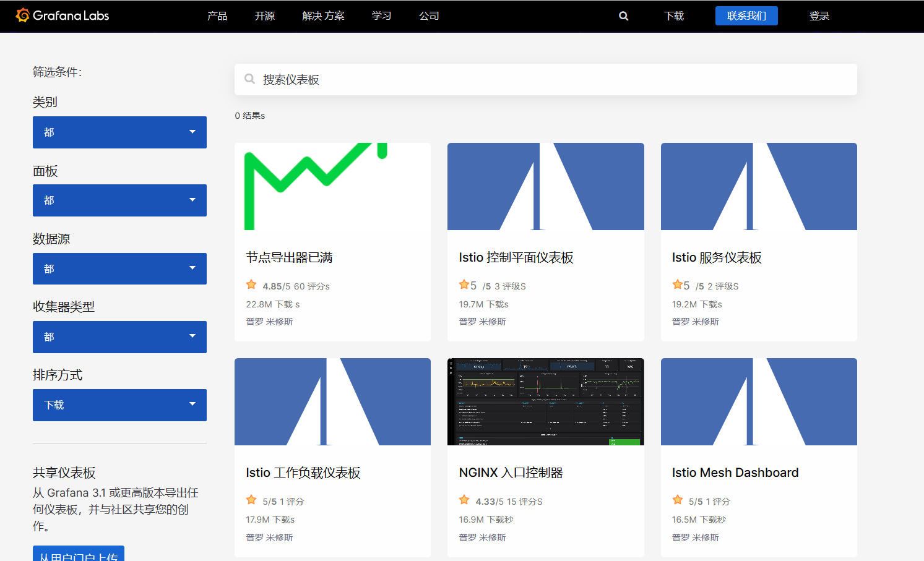Click the Istio 工作负载仪表板 title
924x561 pixels.
(303, 473)
